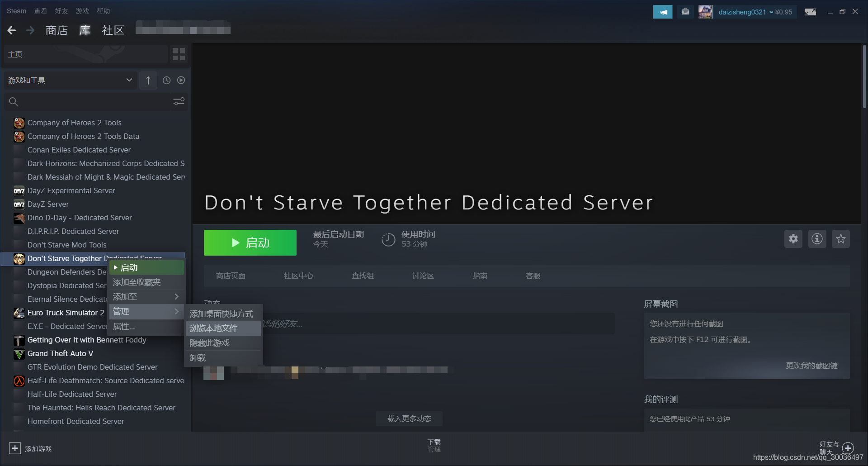This screenshot has height=466, width=868.
Task: Add game to favorites star icon
Action: pyautogui.click(x=840, y=238)
